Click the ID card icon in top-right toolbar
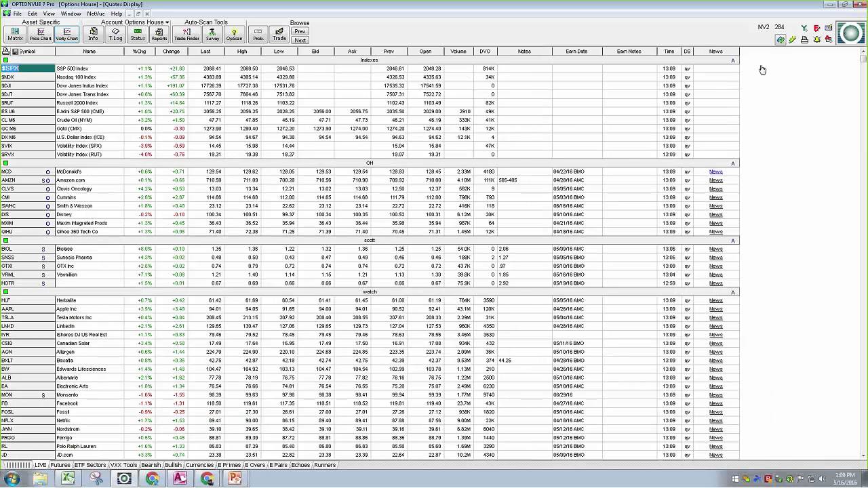The image size is (868, 488). click(x=828, y=28)
